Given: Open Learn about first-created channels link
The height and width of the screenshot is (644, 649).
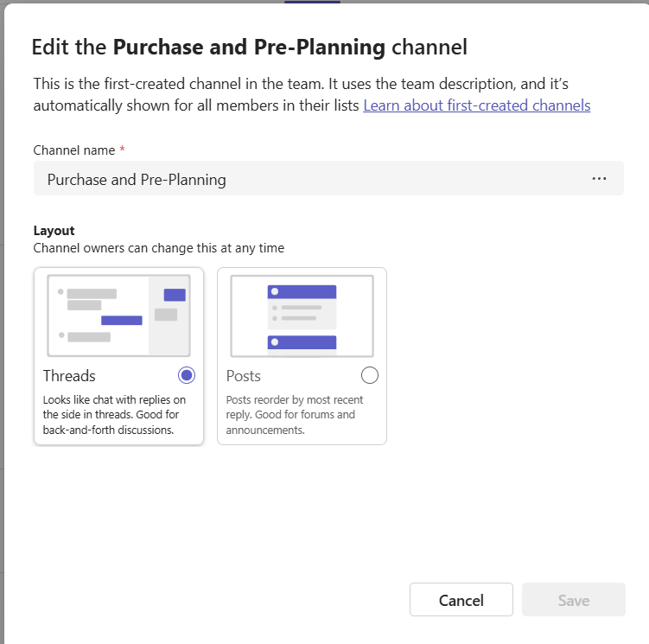Looking at the screenshot, I should tap(476, 105).
